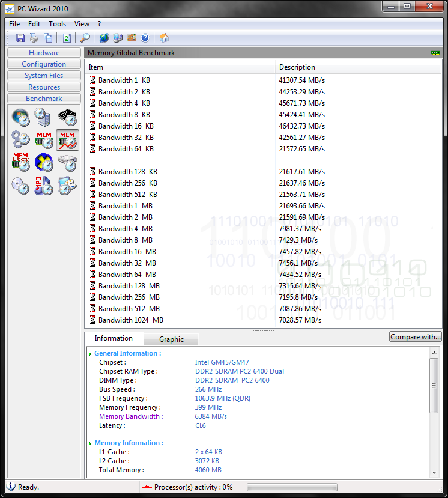Run the MP3 compression benchmark icon
Screen dimensions: 448x498
pos(43,186)
